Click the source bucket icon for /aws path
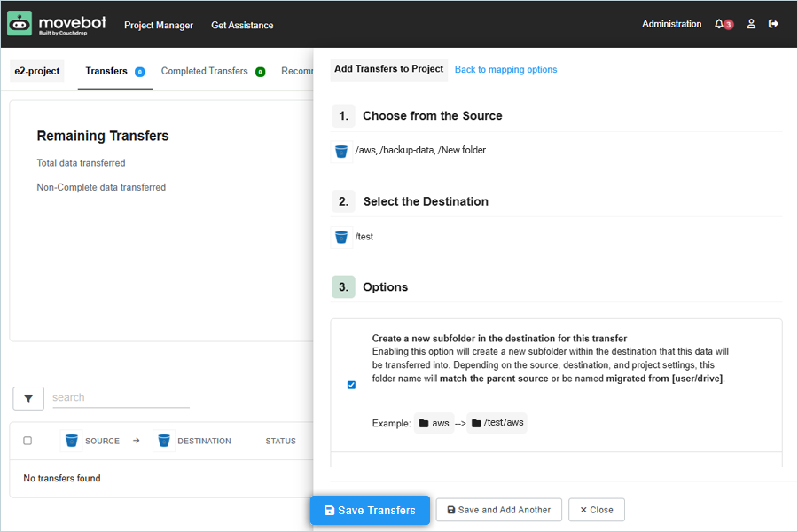Image resolution: width=798 pixels, height=532 pixels. 341,151
